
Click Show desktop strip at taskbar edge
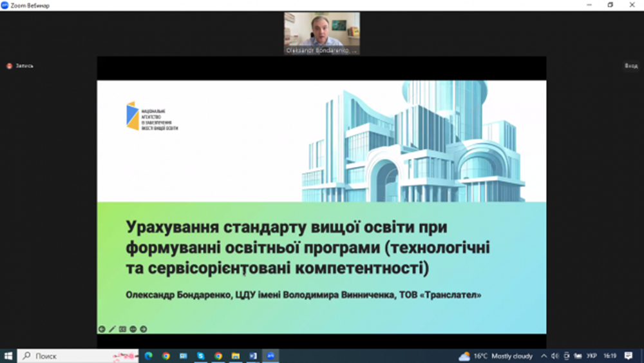click(x=642, y=356)
